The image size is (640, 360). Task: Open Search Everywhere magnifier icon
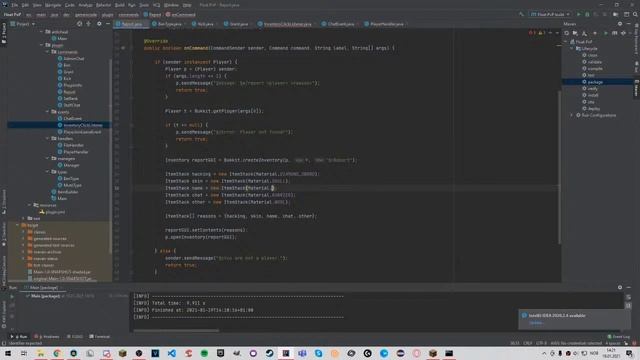(635, 14)
